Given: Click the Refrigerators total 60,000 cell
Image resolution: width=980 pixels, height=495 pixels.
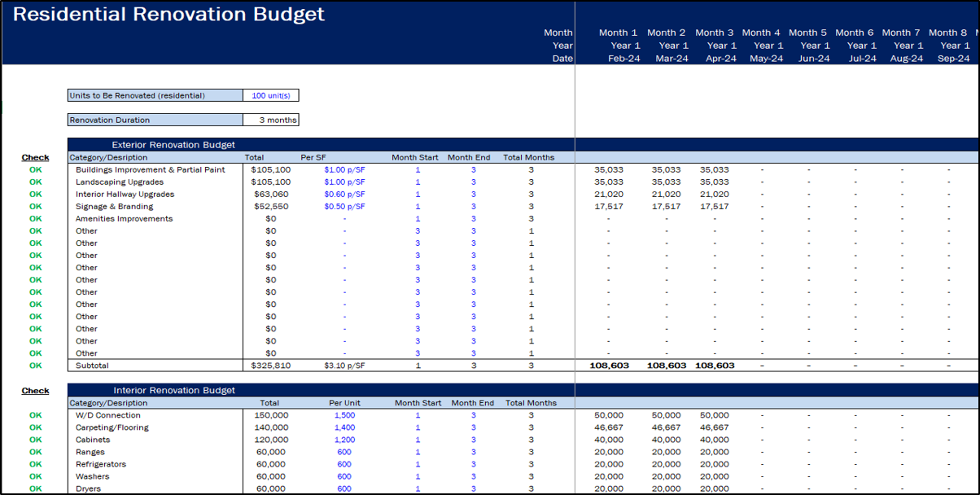Looking at the screenshot, I should (x=269, y=463).
